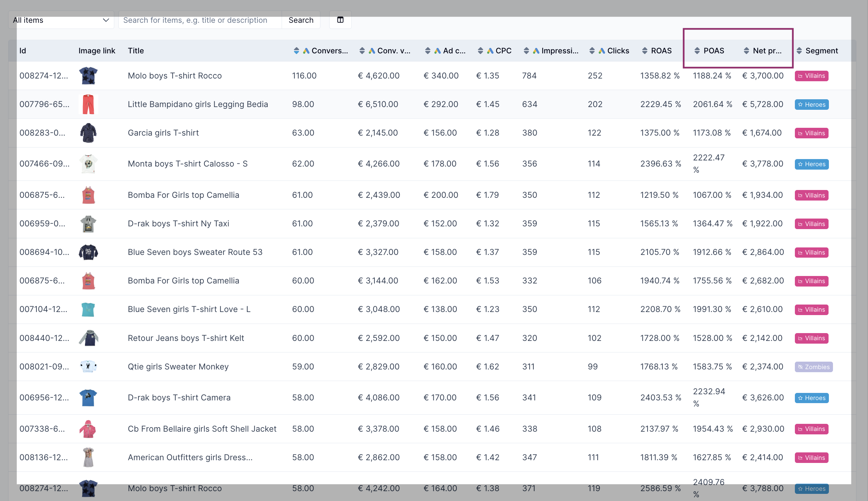Viewport: 868px width, 501px height.
Task: Select CPC value € 1.79
Action: [487, 195]
